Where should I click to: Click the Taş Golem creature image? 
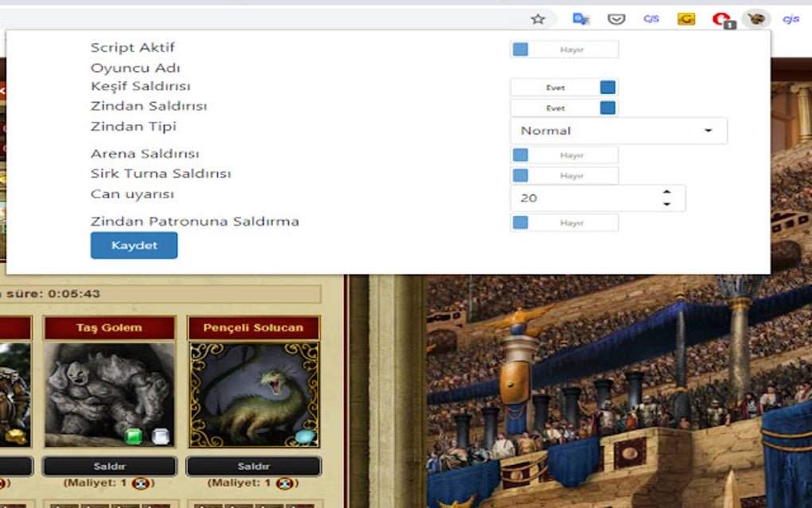coord(109,395)
